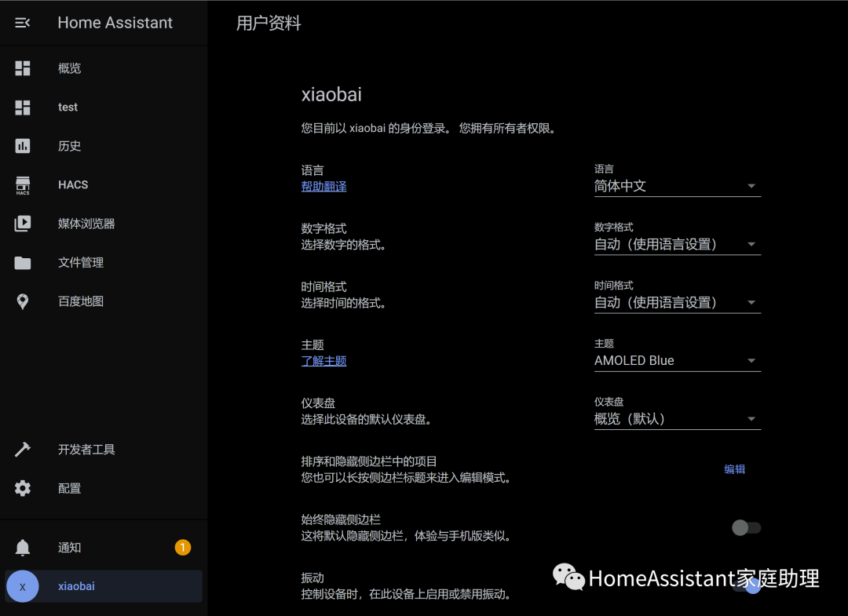Screen dimensions: 848x616
Task: Open the 数字格式 dropdown
Action: pos(677,239)
